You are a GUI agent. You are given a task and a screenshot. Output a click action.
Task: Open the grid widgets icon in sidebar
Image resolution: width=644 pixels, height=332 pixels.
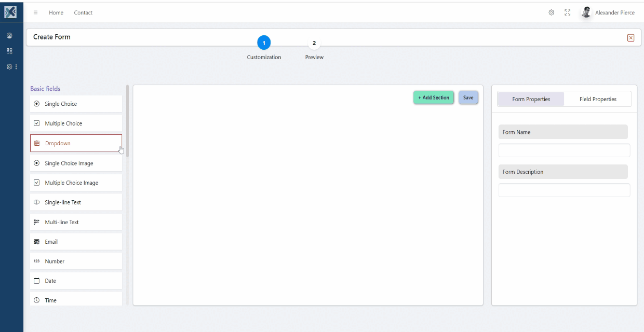click(9, 51)
